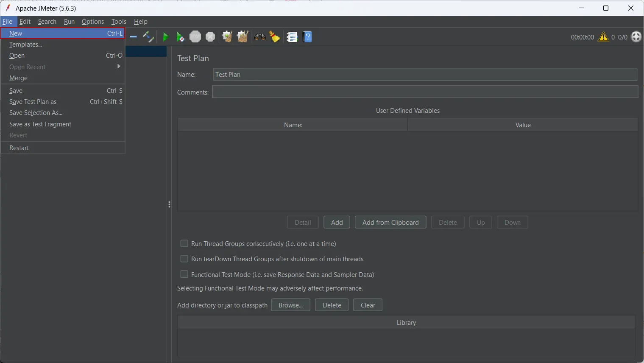Click the Toggle enable/disable pencil icon
This screenshot has width=644, height=363.
(148, 37)
